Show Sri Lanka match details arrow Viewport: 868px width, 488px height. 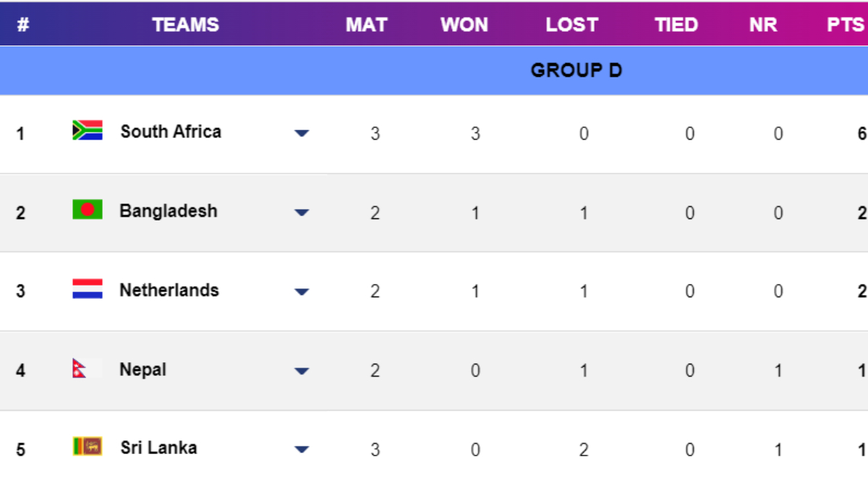pos(302,450)
